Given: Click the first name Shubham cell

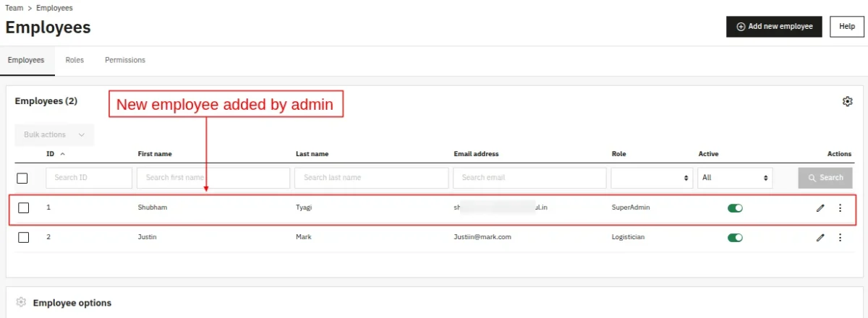Looking at the screenshot, I should 153,208.
